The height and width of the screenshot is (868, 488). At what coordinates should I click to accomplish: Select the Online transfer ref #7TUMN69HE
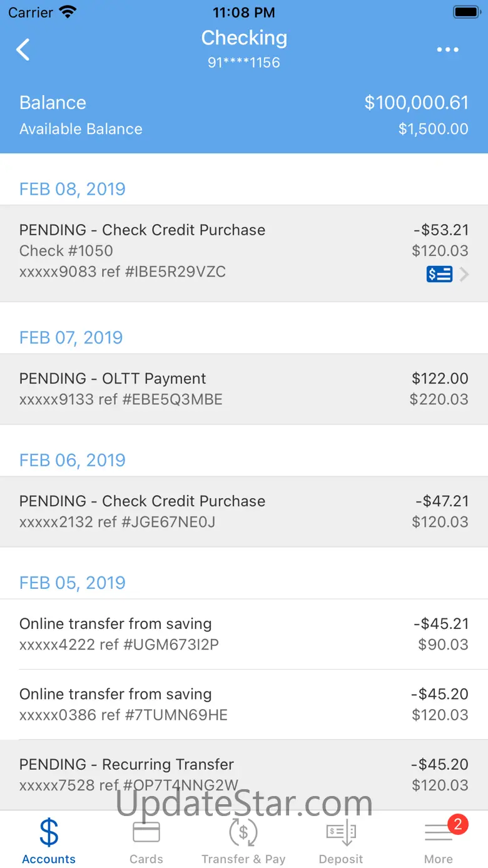click(244, 704)
